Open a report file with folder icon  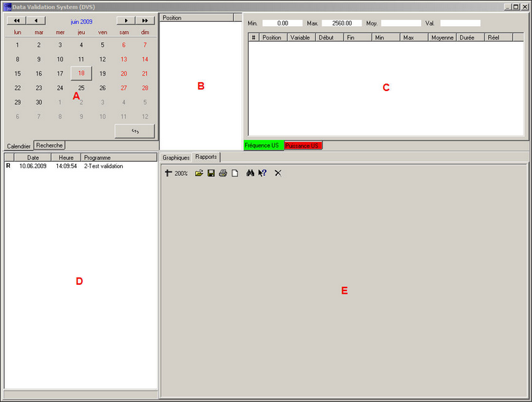point(199,173)
